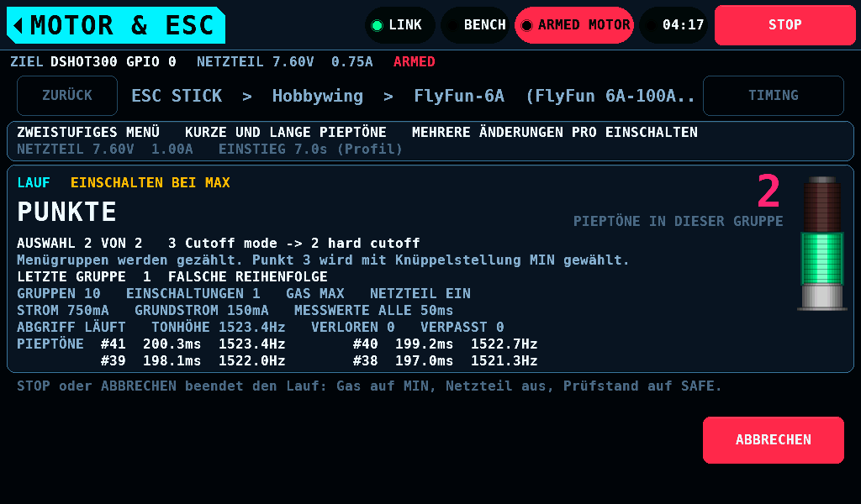Click the back arrow beside MOTOR & ESC
Screen dimensions: 861x504
tap(18, 25)
